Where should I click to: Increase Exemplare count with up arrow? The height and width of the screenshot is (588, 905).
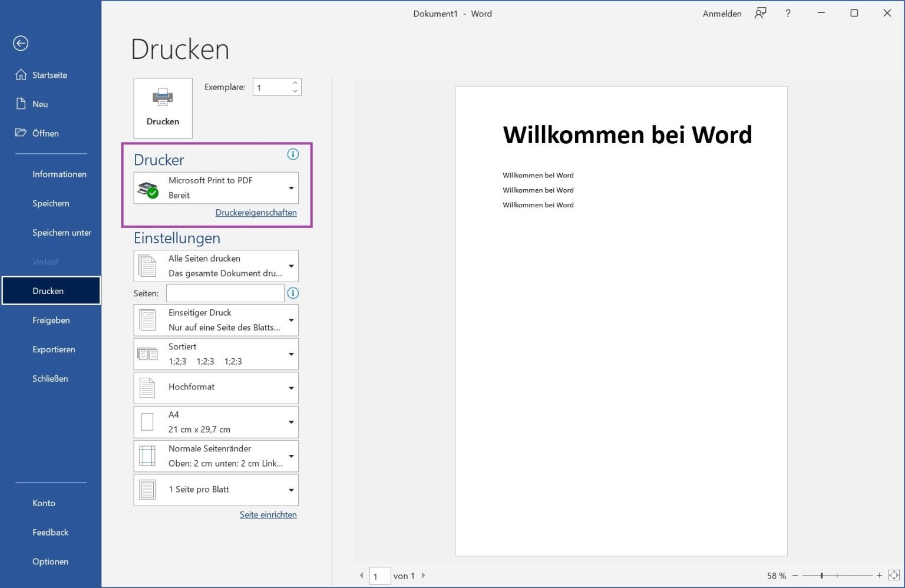pos(295,83)
